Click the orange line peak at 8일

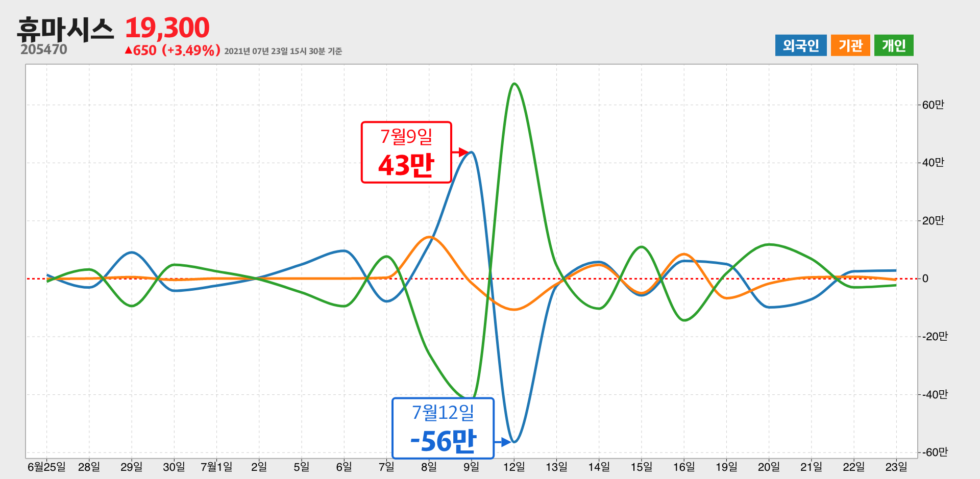(429, 237)
